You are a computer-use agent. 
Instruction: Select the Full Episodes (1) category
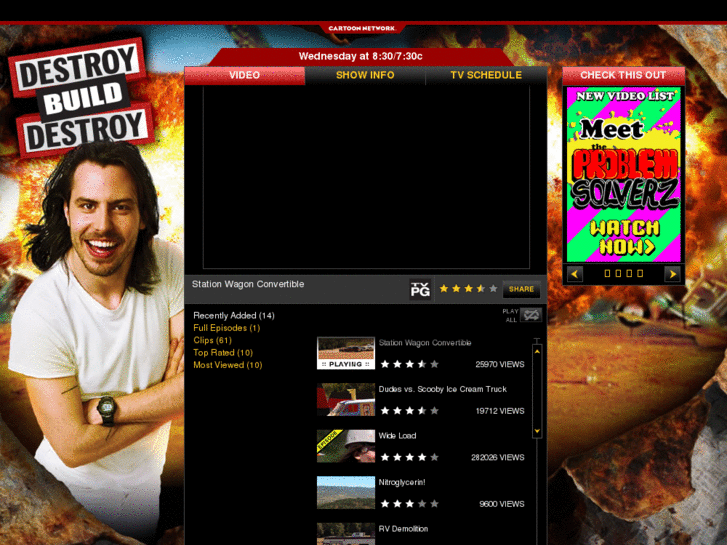(227, 328)
